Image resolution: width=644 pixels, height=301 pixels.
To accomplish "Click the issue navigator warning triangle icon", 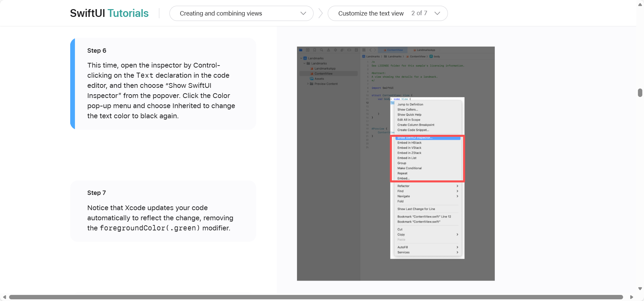I will pos(328,50).
